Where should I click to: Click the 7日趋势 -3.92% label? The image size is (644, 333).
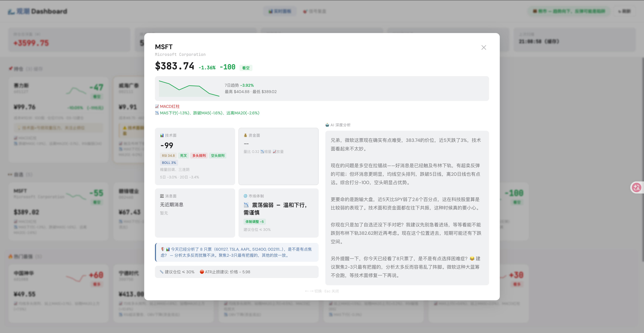pyautogui.click(x=239, y=85)
